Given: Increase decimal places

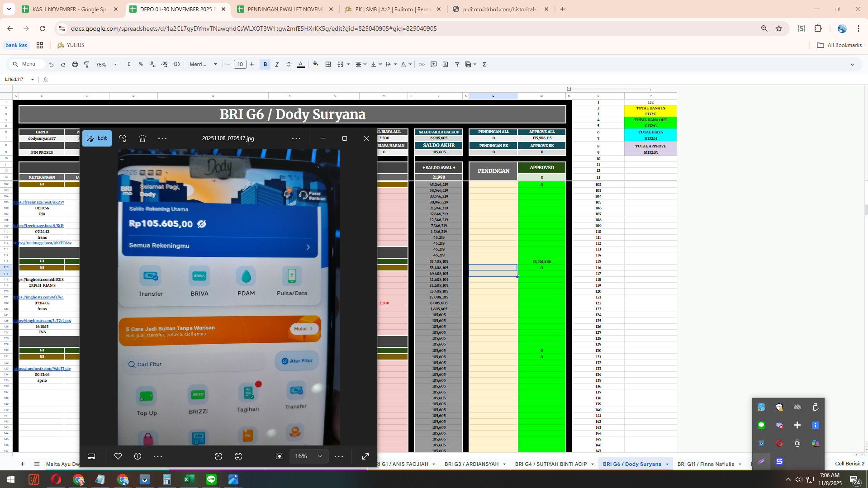Looking at the screenshot, I should [164, 64].
